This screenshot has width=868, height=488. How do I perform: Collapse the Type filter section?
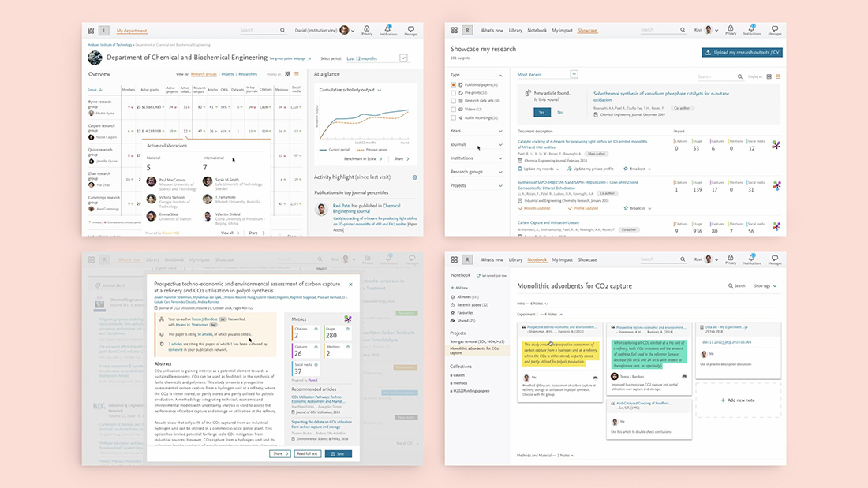click(500, 75)
